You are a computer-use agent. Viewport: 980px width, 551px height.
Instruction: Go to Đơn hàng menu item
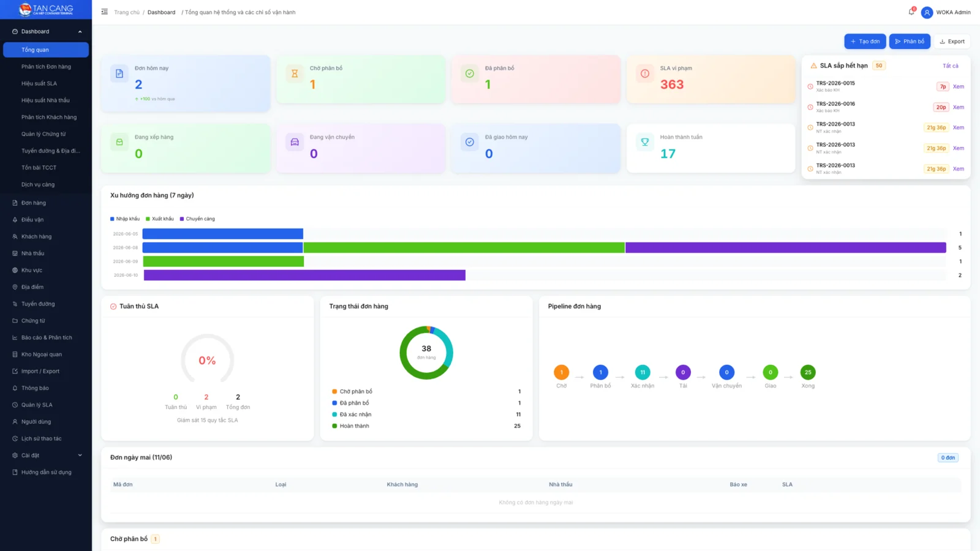pos(46,203)
